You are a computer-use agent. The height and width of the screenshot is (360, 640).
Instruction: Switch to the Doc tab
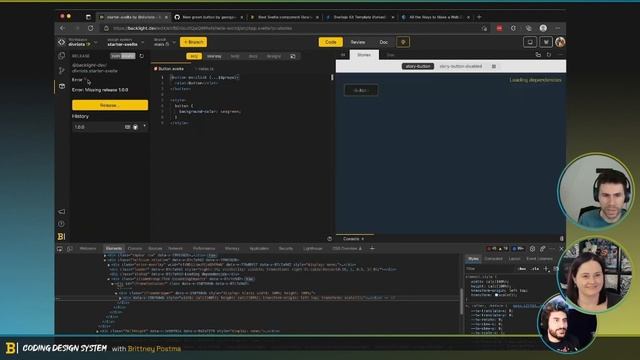click(383, 42)
